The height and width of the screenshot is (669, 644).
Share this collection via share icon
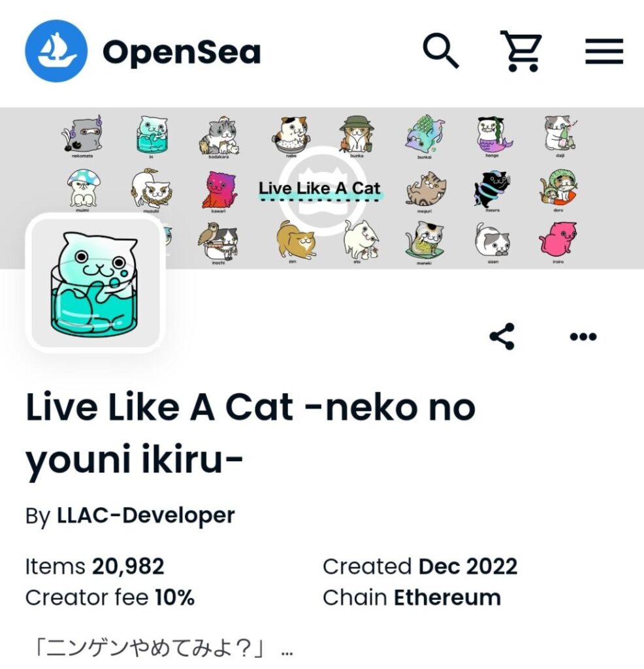pyautogui.click(x=502, y=336)
